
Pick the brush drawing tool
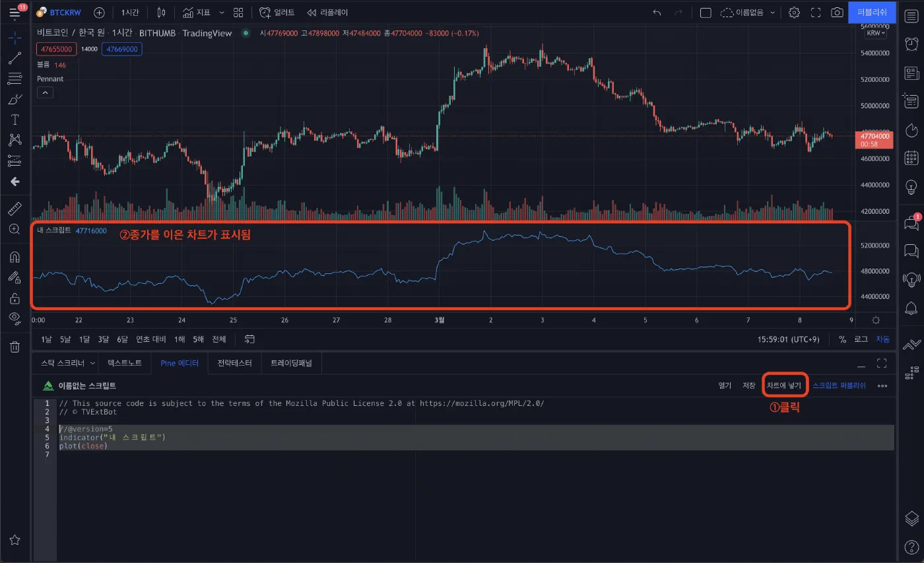(x=15, y=100)
